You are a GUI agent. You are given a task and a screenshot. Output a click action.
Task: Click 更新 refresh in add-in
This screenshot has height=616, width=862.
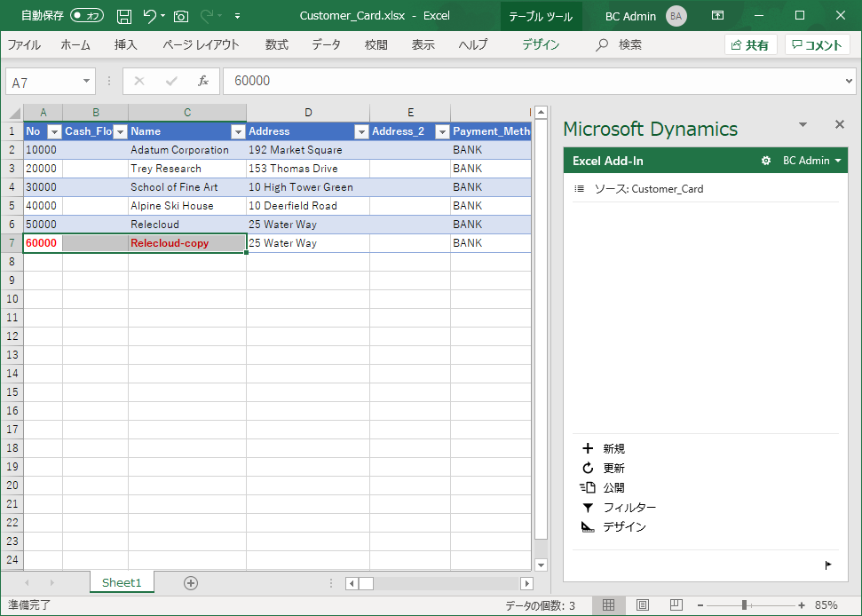[603, 468]
